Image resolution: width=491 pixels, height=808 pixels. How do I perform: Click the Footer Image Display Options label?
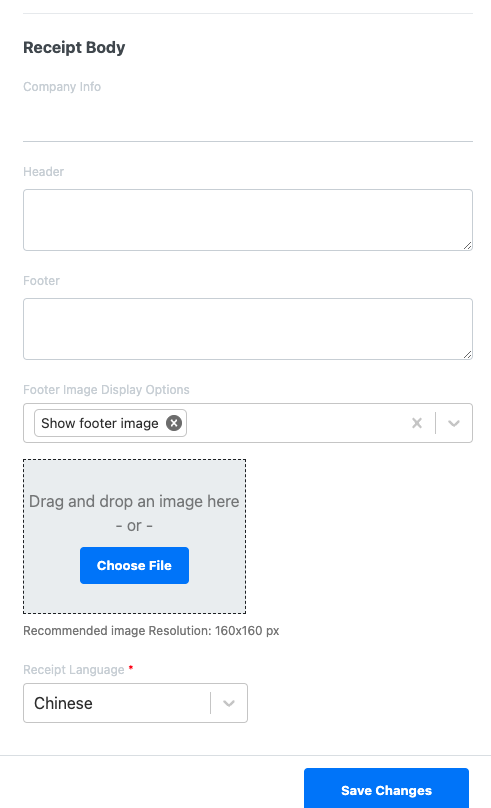tap(106, 390)
